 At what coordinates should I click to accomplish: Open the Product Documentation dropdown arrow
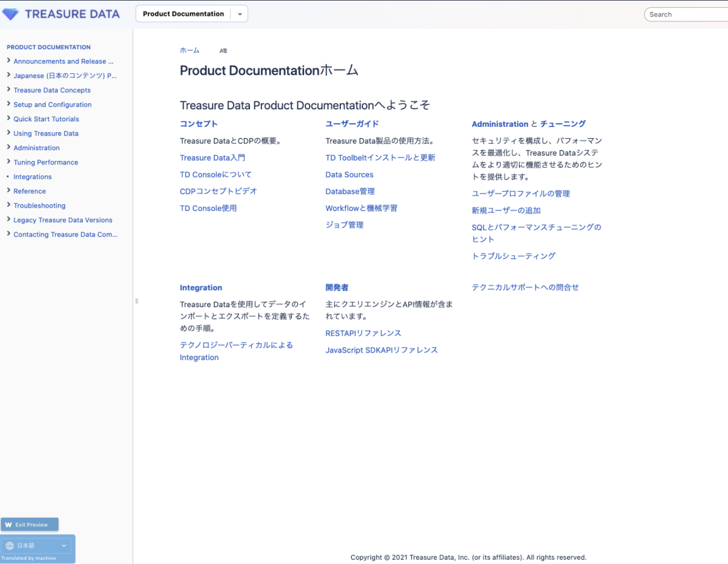click(240, 14)
